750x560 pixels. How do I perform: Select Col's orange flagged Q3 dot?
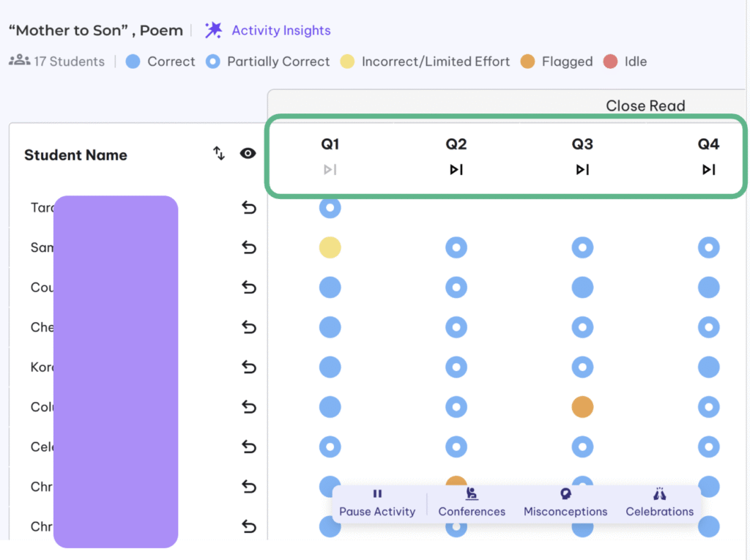click(582, 407)
